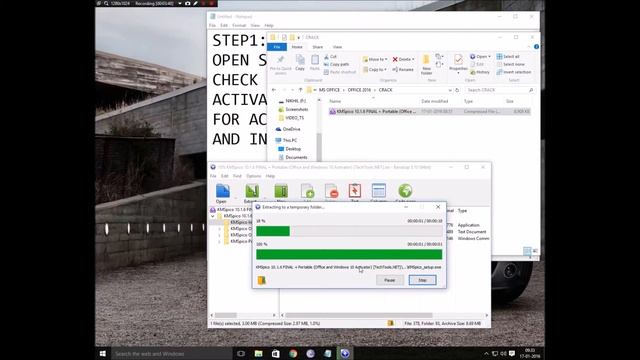
Task: Open File Explorer from the taskbar
Action: coord(258,353)
